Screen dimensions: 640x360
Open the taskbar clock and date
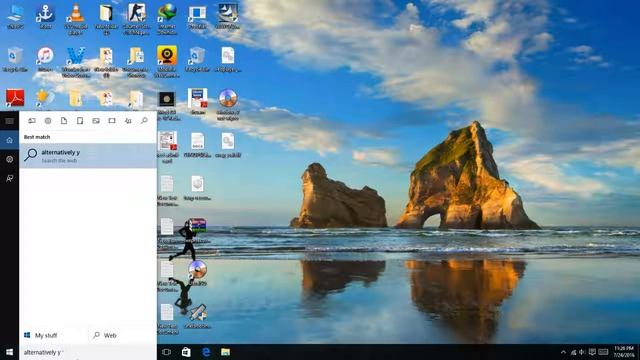624,352
